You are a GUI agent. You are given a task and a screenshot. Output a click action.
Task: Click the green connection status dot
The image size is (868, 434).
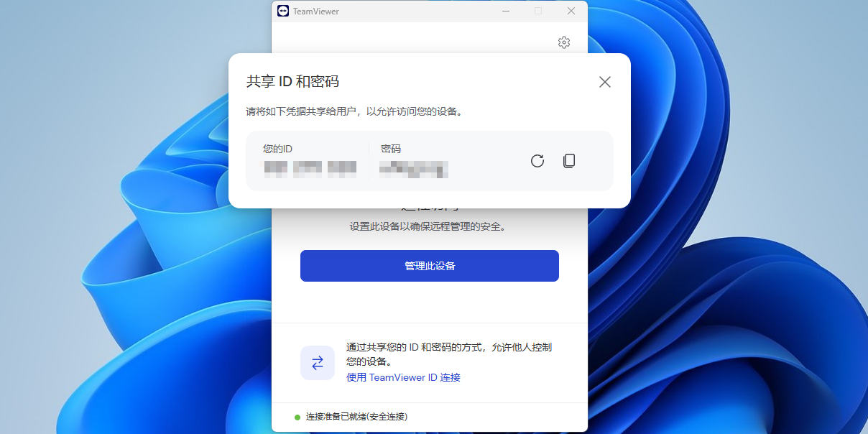[297, 417]
